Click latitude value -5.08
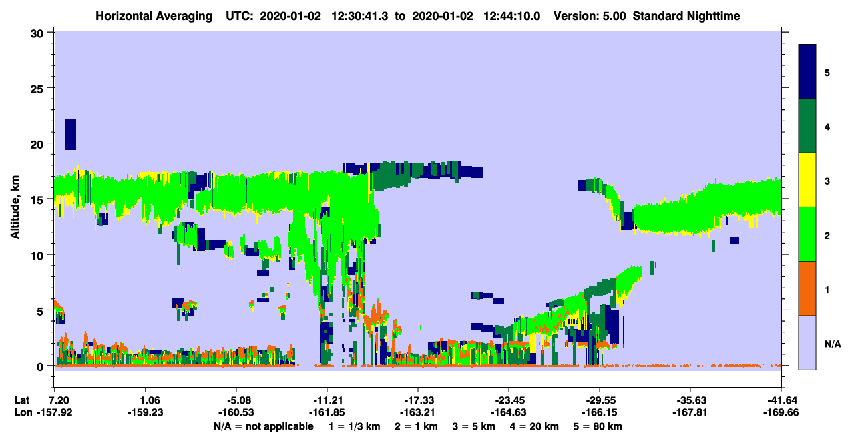 click(236, 400)
